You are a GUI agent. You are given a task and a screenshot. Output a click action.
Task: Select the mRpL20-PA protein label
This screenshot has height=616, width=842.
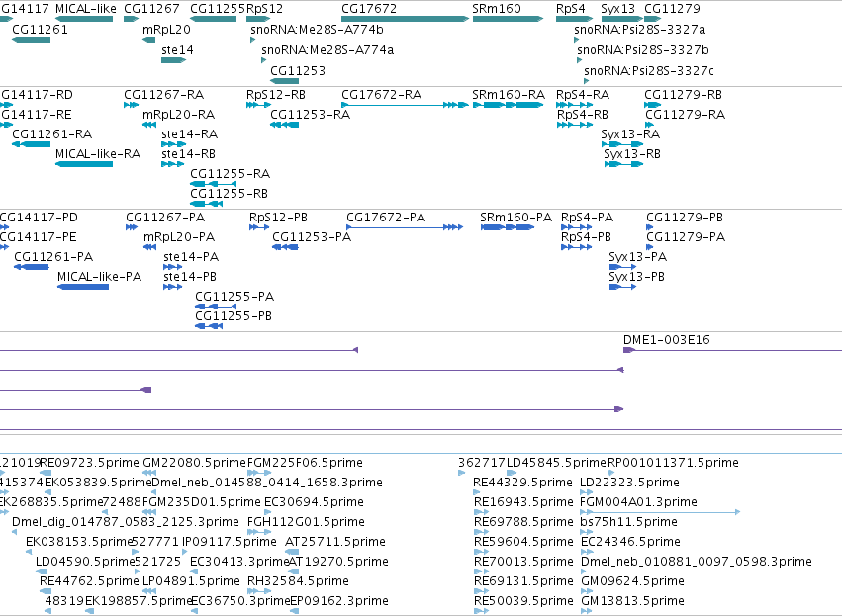(x=179, y=237)
